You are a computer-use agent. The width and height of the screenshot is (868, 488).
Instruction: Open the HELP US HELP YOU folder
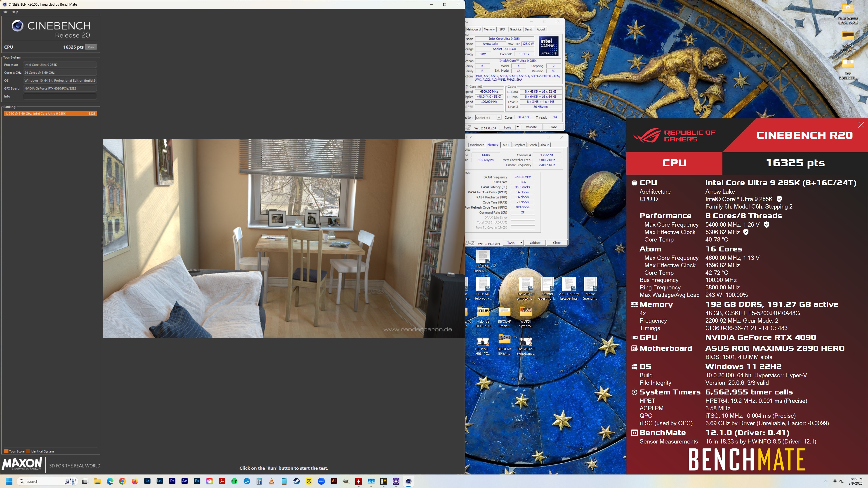click(x=483, y=317)
